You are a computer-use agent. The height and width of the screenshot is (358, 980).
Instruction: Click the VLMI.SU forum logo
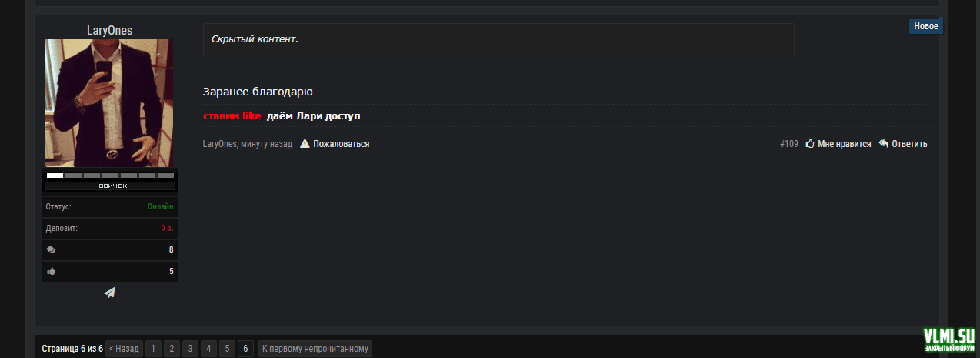tap(949, 340)
